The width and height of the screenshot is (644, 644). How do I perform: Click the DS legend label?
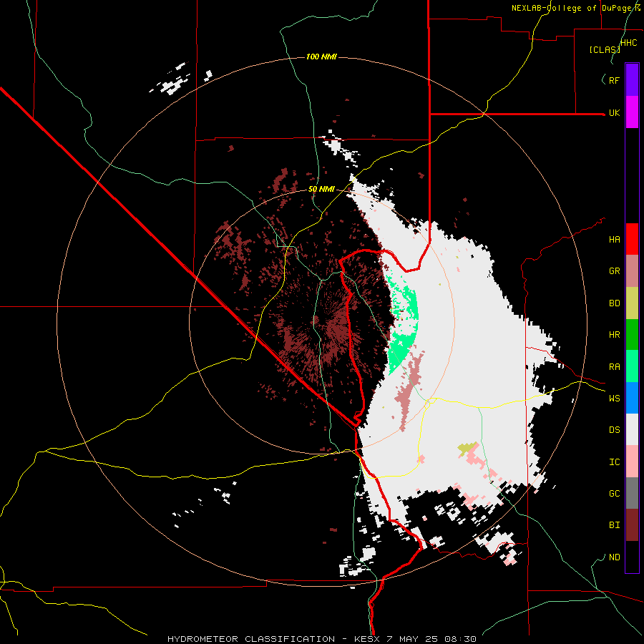click(615, 430)
